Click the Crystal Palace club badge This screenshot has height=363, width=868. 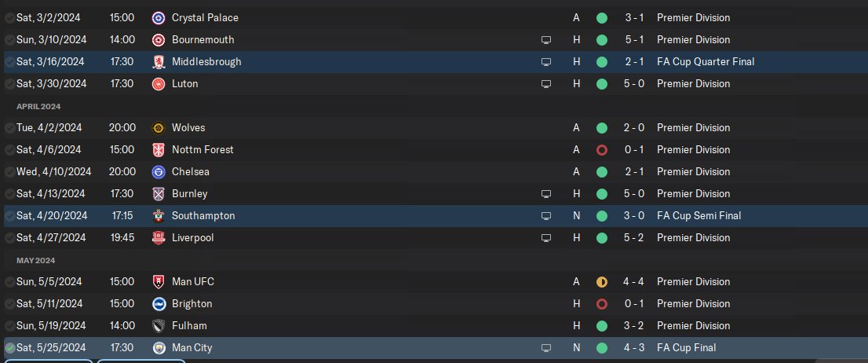159,18
